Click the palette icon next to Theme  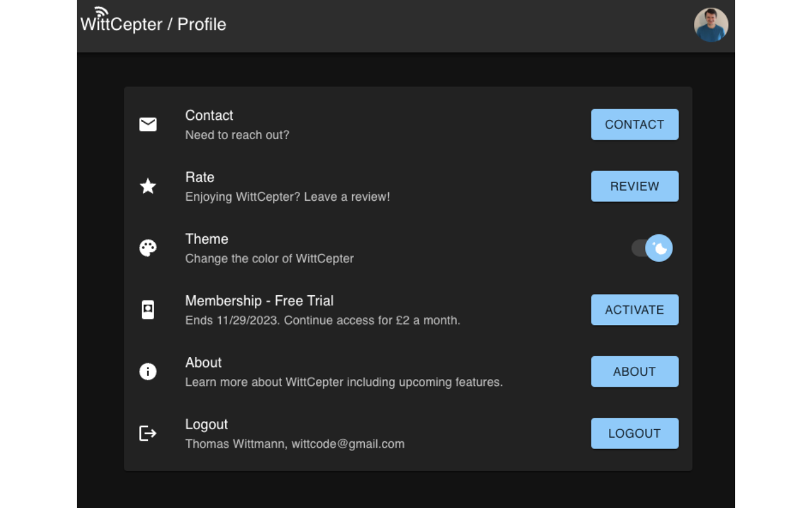click(148, 248)
